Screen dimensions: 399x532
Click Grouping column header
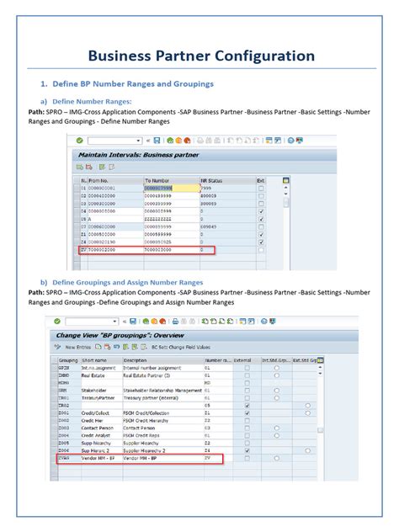point(69,360)
